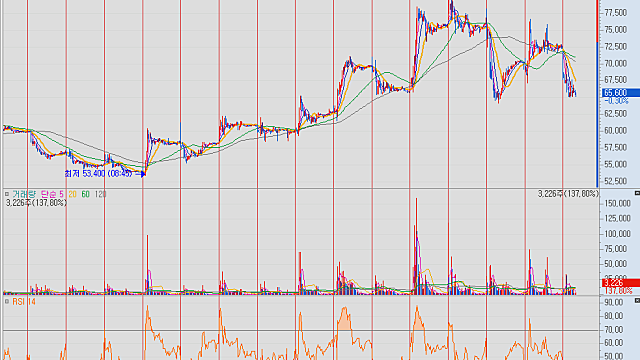Select the green 60 moving average legend label
640x360 pixels.
click(x=85, y=194)
